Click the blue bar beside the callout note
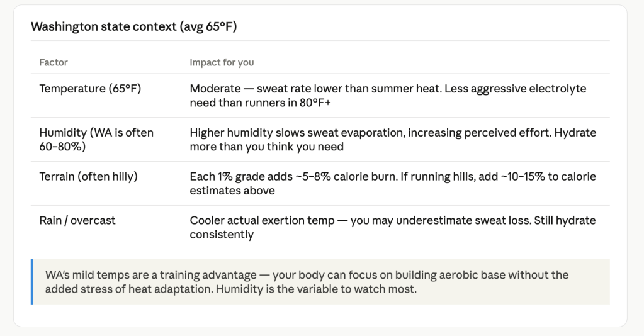 click(x=31, y=282)
